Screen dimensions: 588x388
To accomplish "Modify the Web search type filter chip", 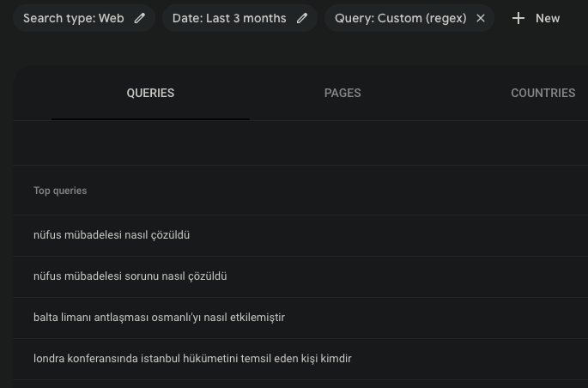I will pos(84,18).
